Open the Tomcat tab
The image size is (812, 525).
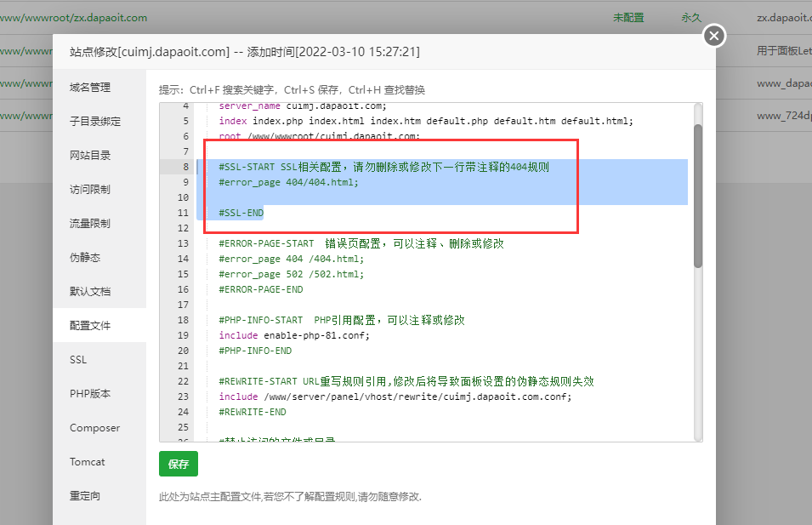[87, 462]
